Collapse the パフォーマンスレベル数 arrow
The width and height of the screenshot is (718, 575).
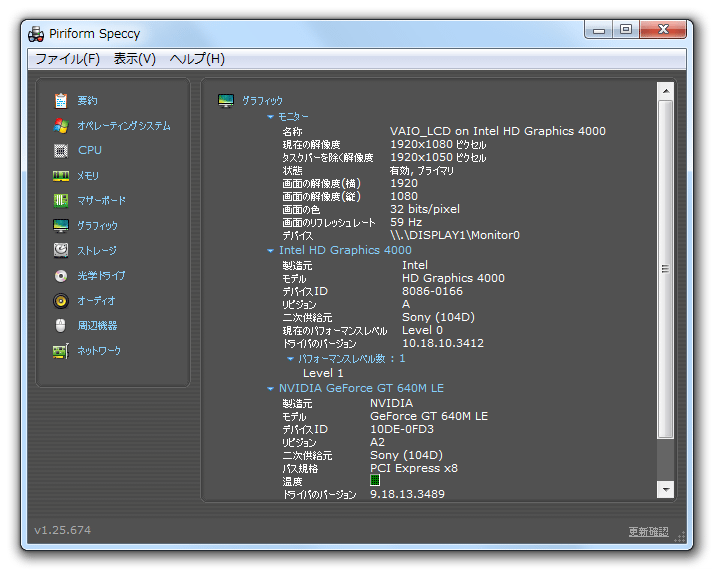[290, 359]
